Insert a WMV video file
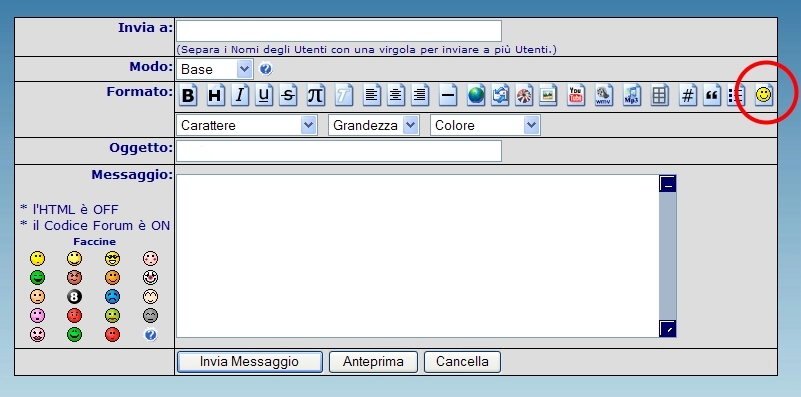This screenshot has height=397, width=801. click(604, 95)
